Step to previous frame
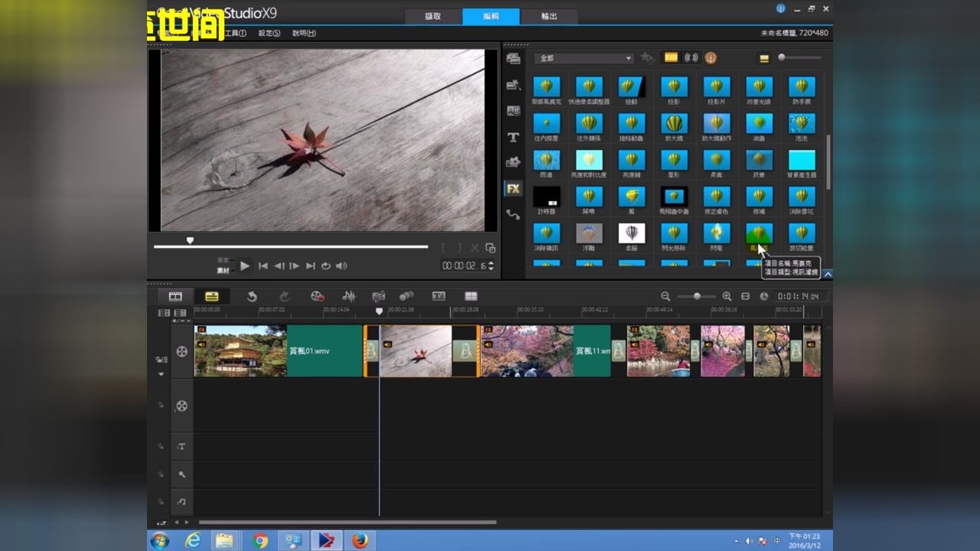This screenshot has width=980, height=551. [x=279, y=266]
